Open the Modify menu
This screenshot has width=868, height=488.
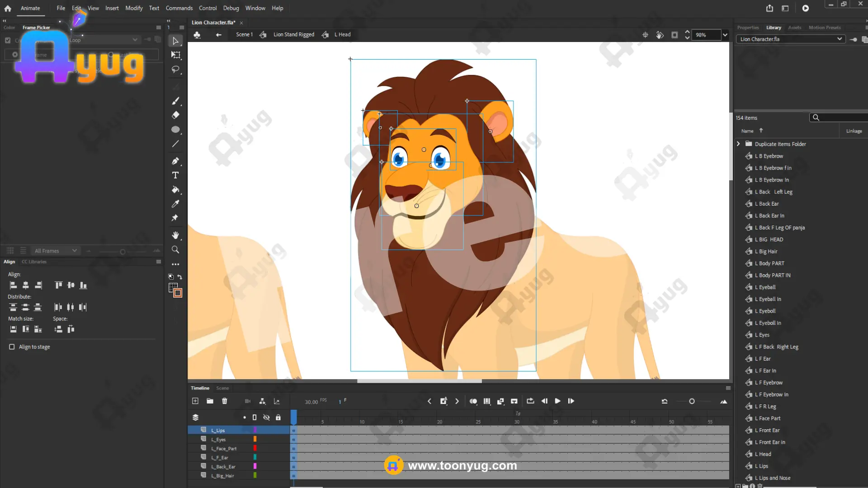[134, 8]
